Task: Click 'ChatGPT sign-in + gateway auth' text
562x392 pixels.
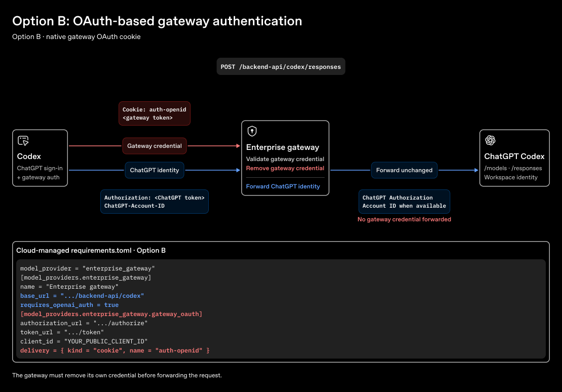Action: tap(40, 173)
